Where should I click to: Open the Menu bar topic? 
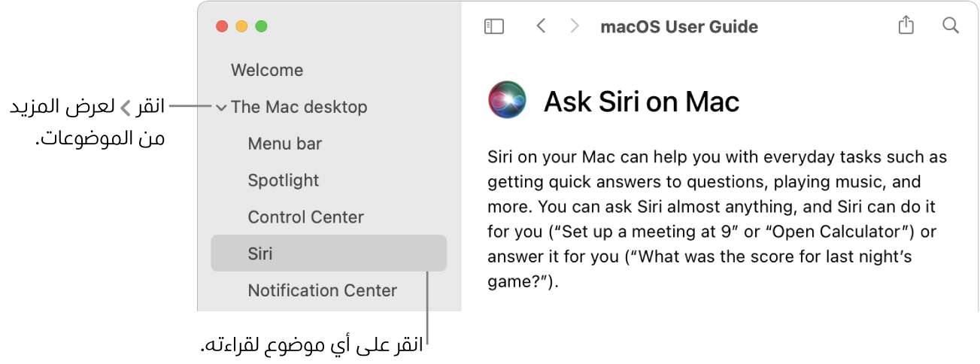click(285, 144)
